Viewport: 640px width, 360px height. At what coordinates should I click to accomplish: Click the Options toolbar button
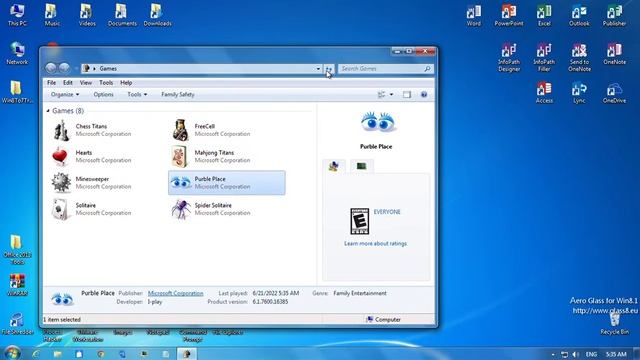tap(103, 94)
